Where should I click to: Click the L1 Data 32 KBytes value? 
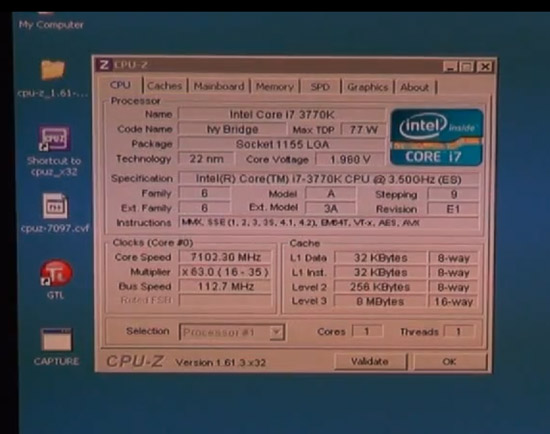click(x=381, y=258)
